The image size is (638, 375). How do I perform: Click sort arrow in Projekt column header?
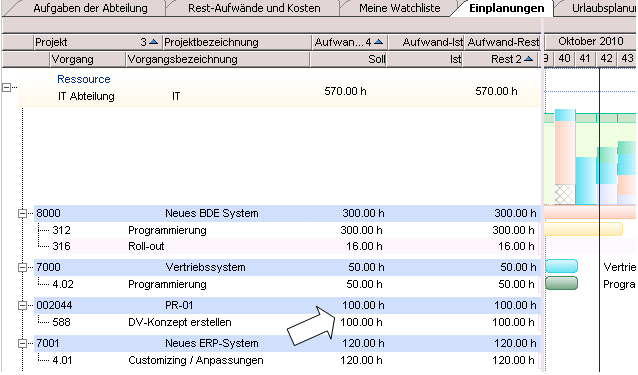pos(153,42)
